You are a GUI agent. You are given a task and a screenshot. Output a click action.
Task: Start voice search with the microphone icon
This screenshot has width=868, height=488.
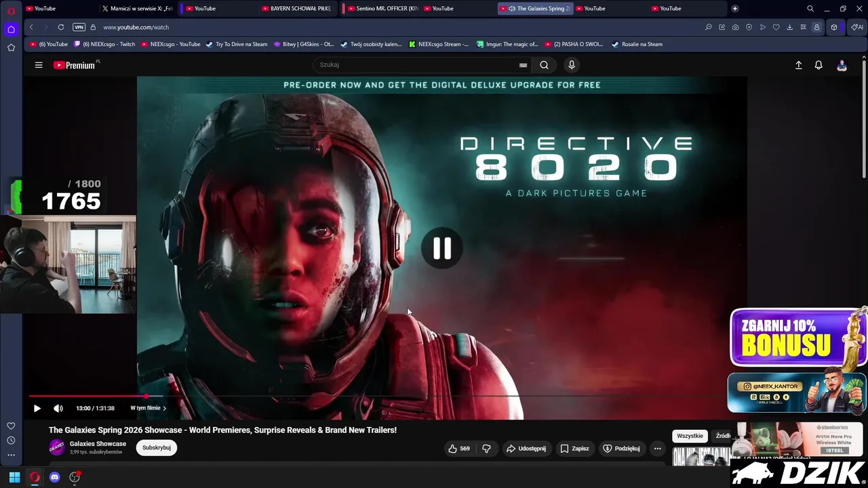(572, 65)
